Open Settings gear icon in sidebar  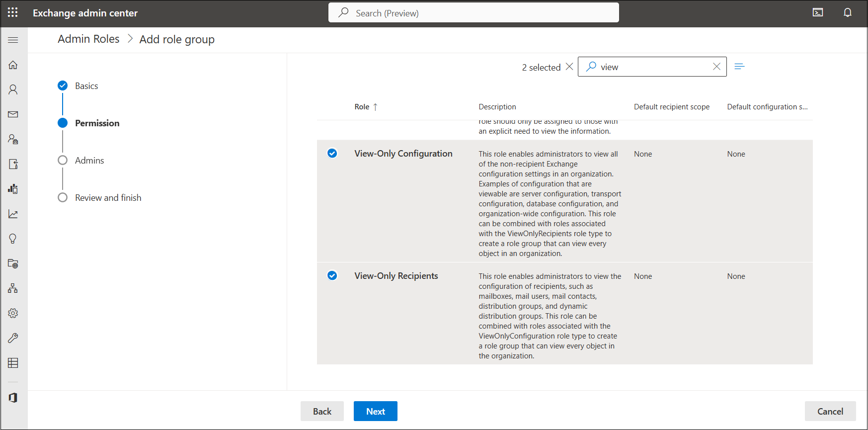click(13, 313)
